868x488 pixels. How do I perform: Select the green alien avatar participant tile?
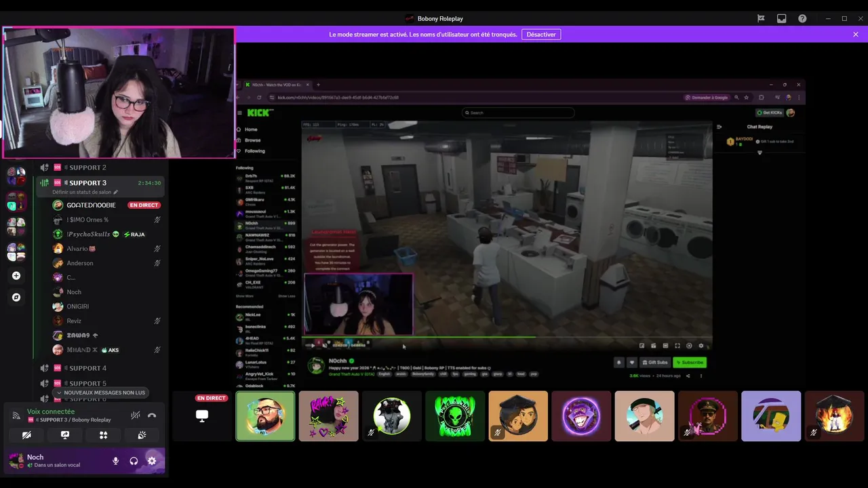[455, 416]
